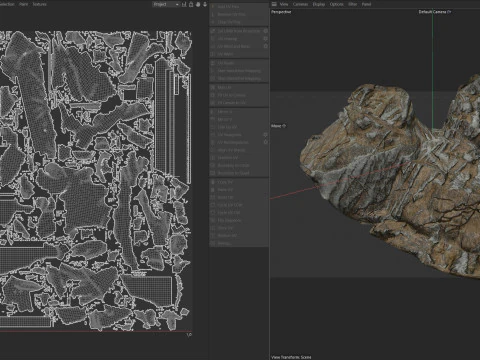Open the Options menu in viewport

tap(336, 4)
